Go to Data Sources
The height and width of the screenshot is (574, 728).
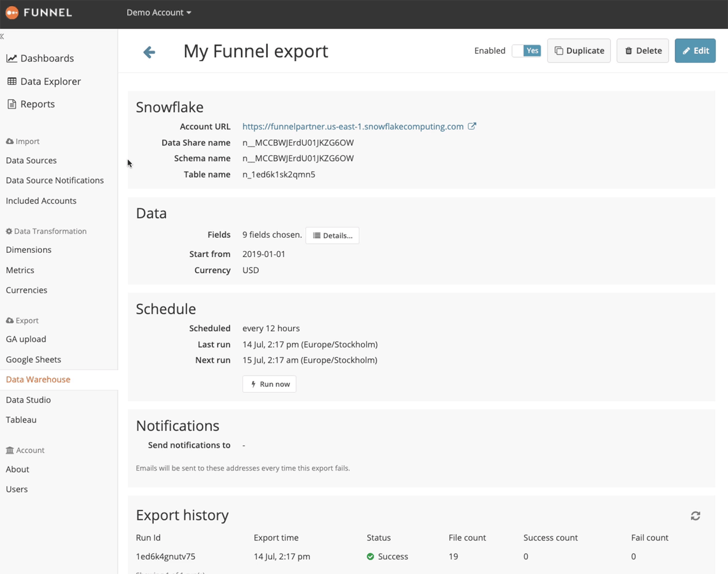tap(31, 161)
